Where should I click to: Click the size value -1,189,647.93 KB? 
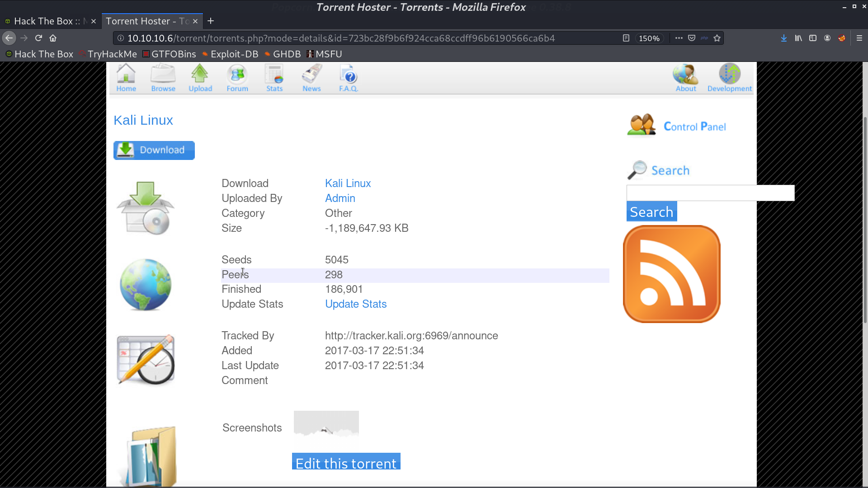click(367, 228)
